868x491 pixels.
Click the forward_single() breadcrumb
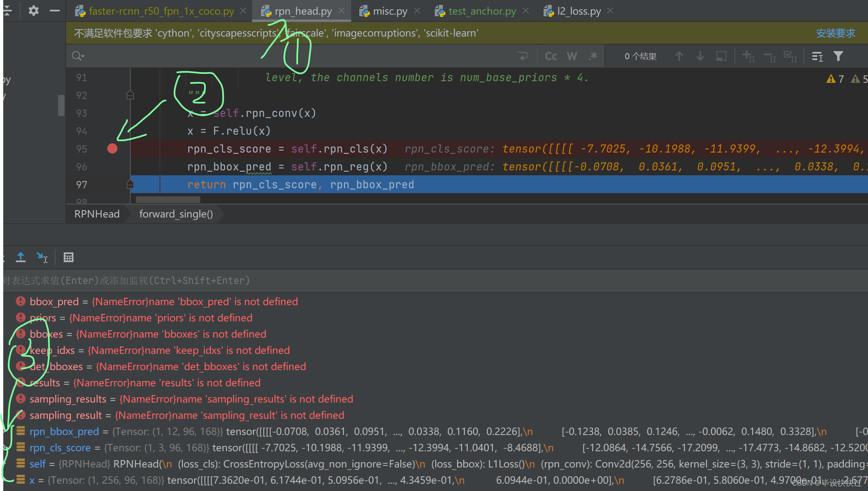[x=176, y=214]
